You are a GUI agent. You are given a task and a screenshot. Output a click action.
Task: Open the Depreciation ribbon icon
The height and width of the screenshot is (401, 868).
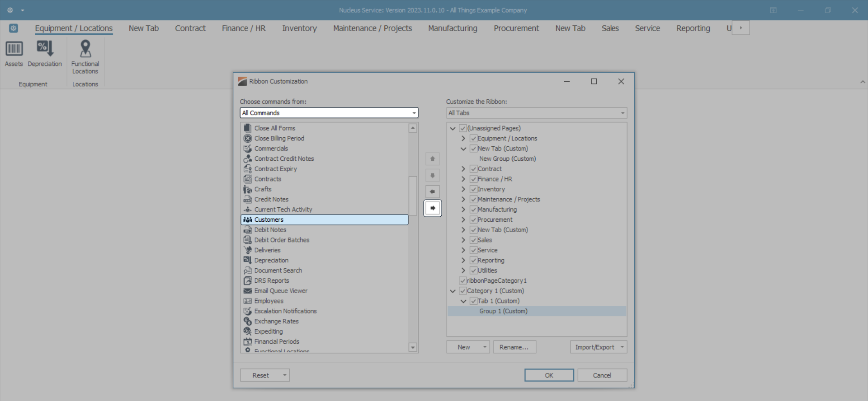coord(45,49)
